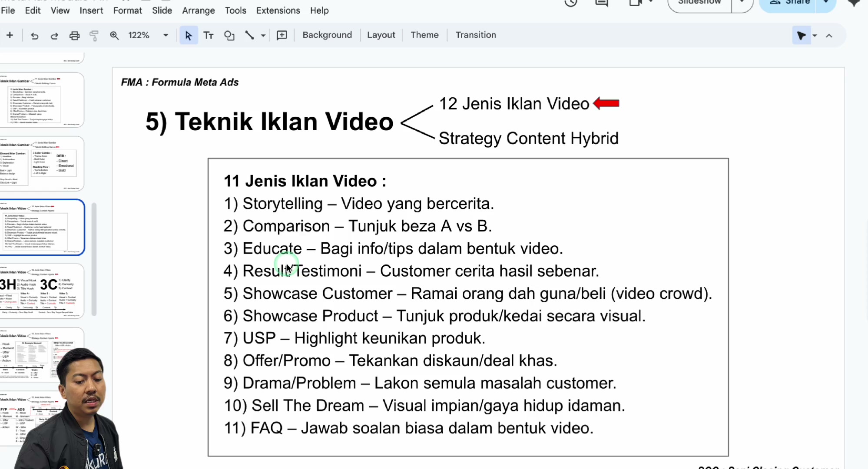Open the Theme panel
The width and height of the screenshot is (868, 469).
point(424,35)
